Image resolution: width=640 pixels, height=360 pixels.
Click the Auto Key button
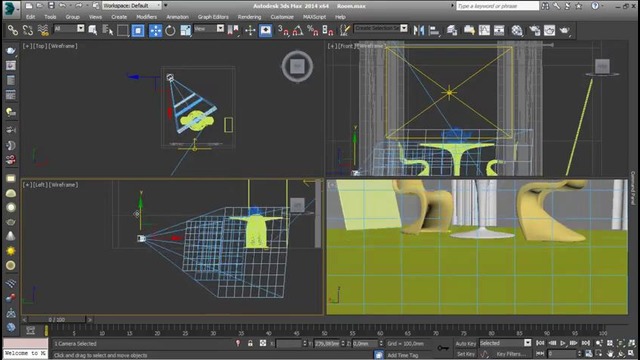point(466,344)
